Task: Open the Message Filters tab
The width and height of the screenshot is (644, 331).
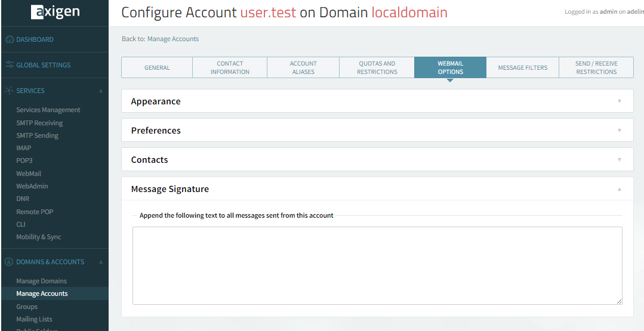Action: pos(522,68)
